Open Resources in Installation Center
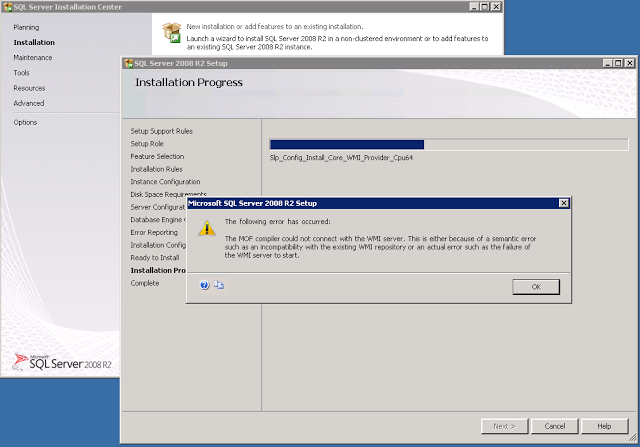The height and width of the screenshot is (447, 640). (x=29, y=88)
